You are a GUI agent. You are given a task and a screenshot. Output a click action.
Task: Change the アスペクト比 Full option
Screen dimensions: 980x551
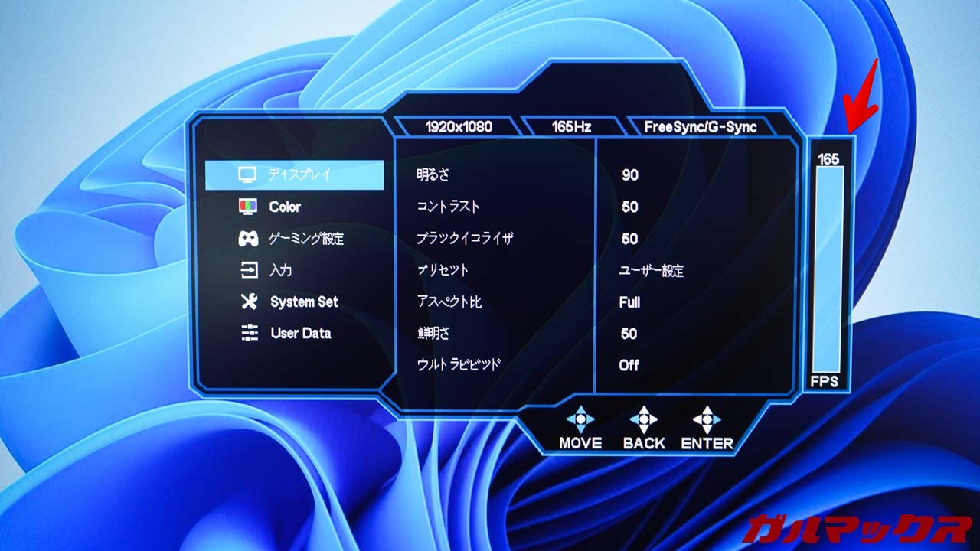point(629,302)
